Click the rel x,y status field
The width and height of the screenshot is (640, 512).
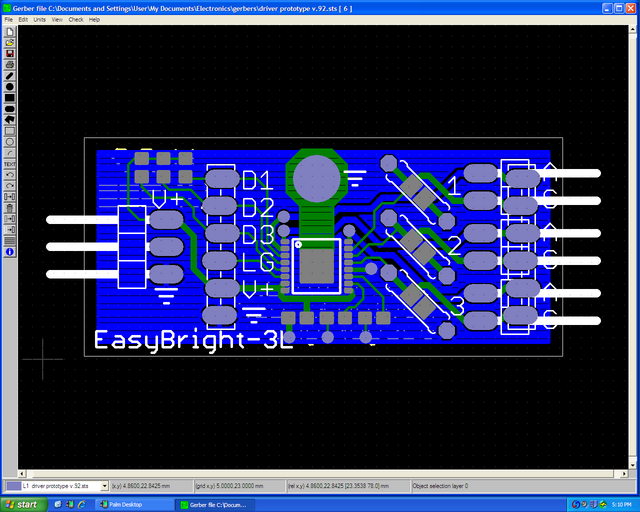click(x=348, y=486)
